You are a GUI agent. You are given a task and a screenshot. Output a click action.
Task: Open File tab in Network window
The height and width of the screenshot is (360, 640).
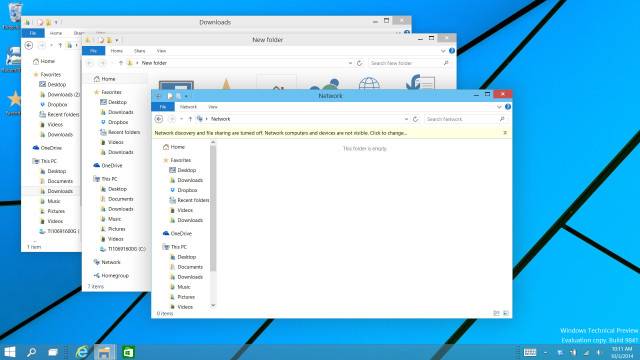163,107
